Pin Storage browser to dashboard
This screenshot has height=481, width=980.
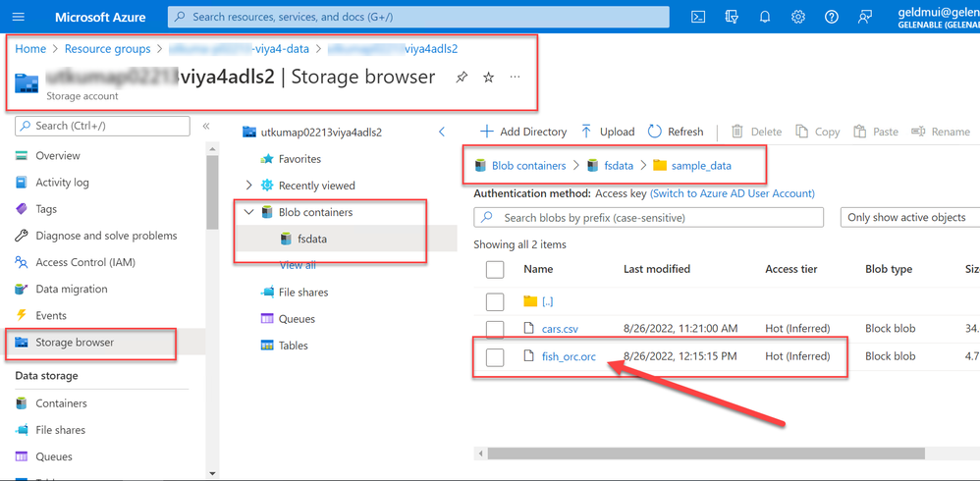[462, 78]
